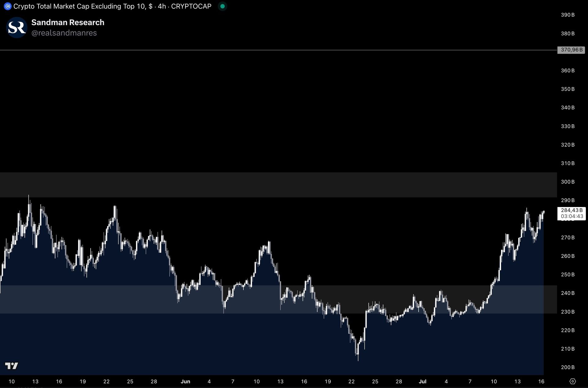Screen dimensions: 588x388
Task: Click the Jun label on time axis
Action: 185,382
